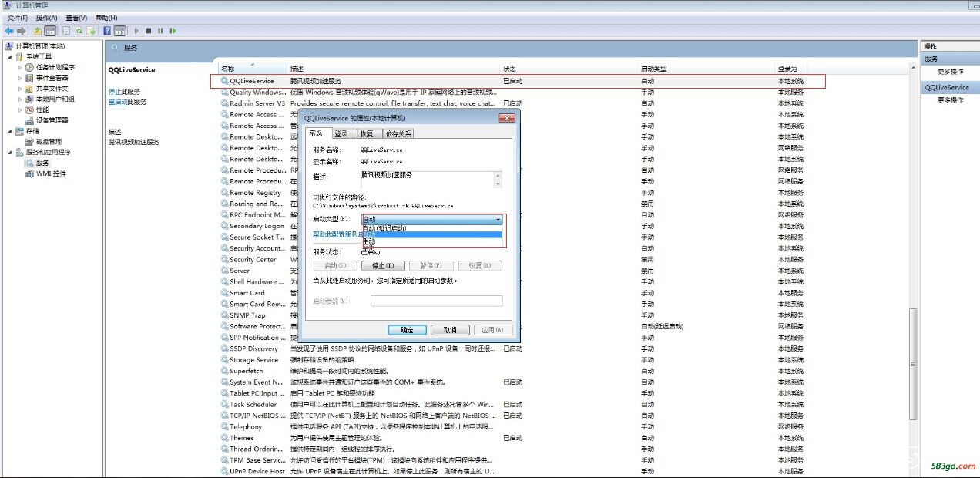
Task: Collapse the 服务和应用程序 tree node
Action: [10, 152]
